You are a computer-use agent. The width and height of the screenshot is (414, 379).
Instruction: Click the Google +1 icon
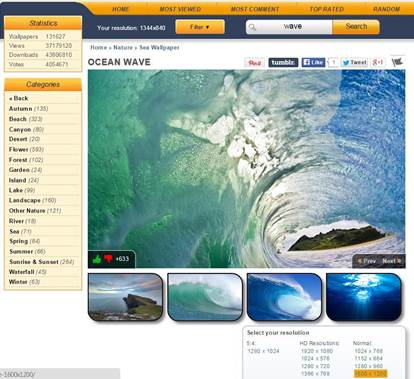(378, 62)
